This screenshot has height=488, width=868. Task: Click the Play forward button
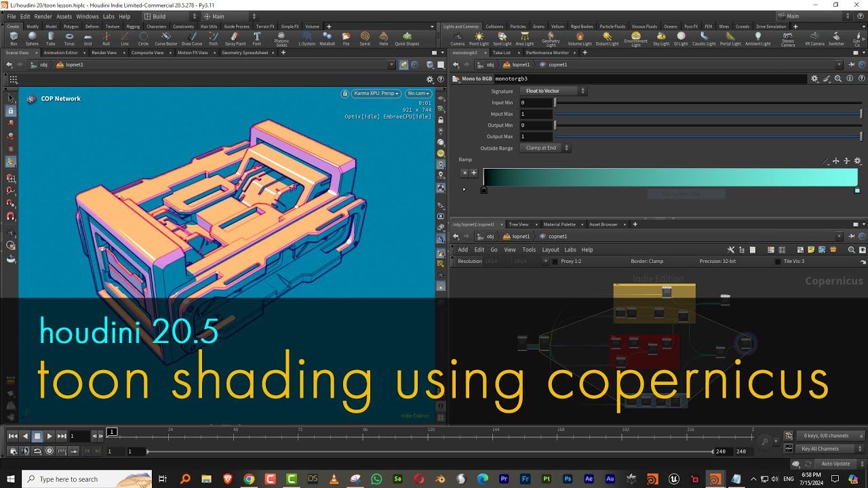pyautogui.click(x=50, y=436)
